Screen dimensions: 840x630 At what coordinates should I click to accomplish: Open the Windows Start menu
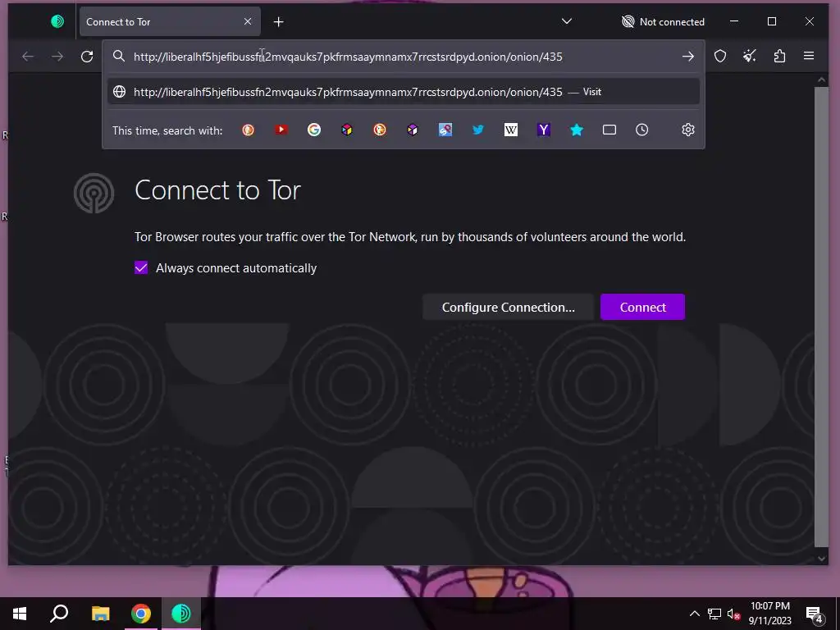pos(20,614)
